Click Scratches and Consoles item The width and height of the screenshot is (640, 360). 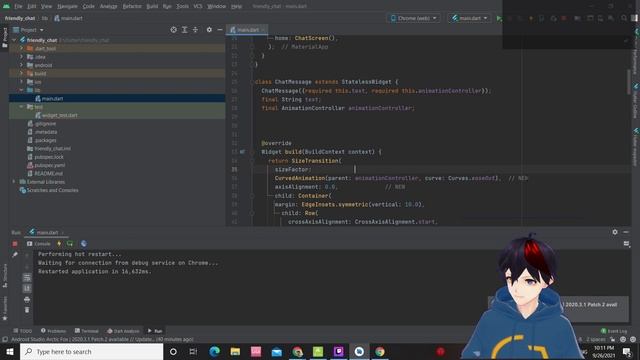52,190
